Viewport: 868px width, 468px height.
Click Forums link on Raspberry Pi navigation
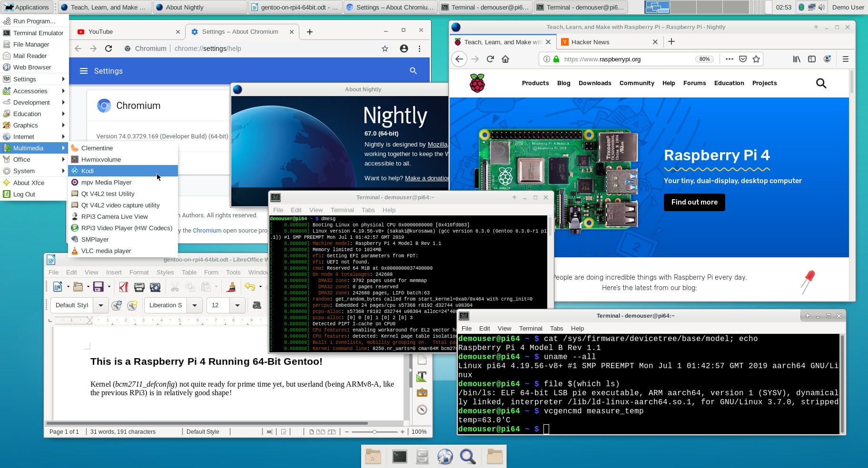[x=694, y=83]
